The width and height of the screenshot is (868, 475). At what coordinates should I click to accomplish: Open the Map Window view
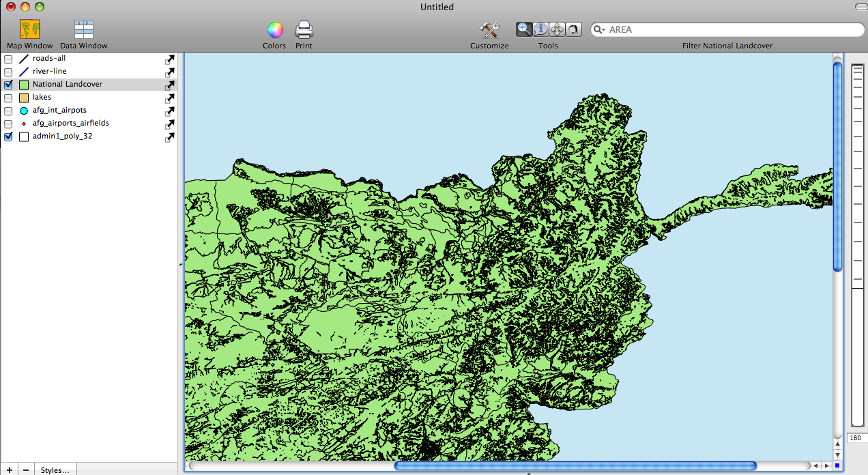29,30
